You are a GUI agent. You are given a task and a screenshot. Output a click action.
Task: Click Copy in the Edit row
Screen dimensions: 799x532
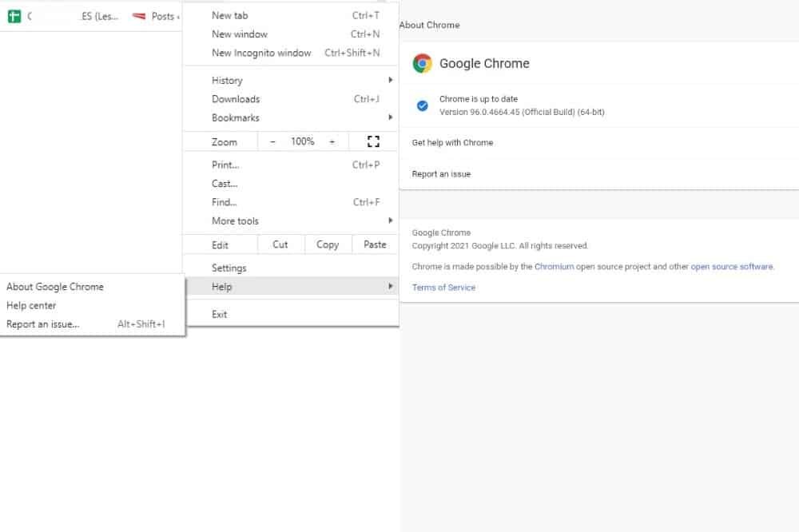328,244
